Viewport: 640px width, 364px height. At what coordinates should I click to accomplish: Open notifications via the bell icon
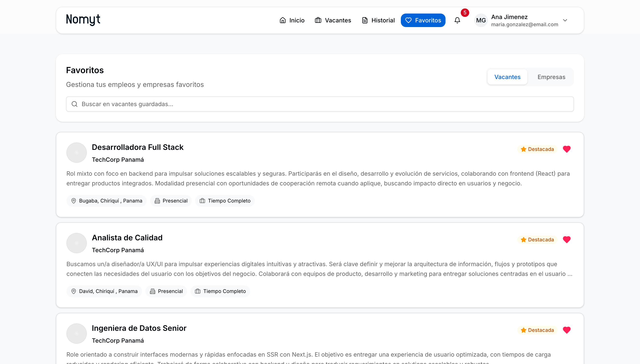457,21
